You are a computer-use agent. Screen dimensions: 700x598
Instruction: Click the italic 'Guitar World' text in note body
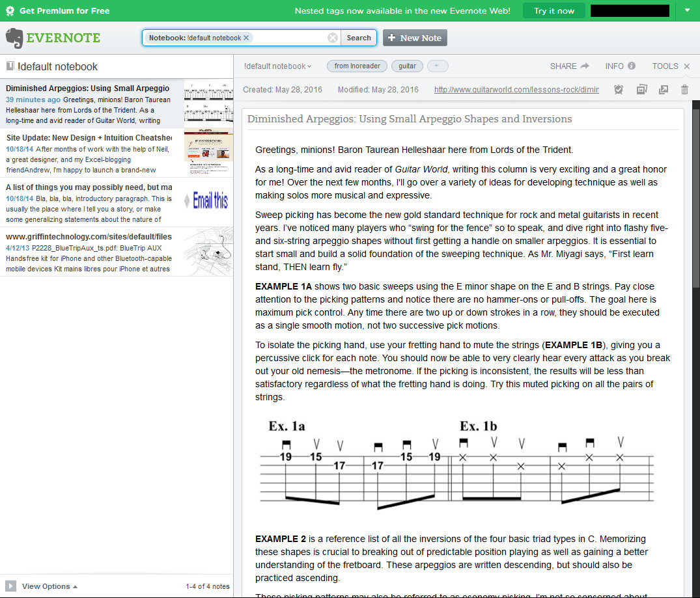[x=421, y=170]
